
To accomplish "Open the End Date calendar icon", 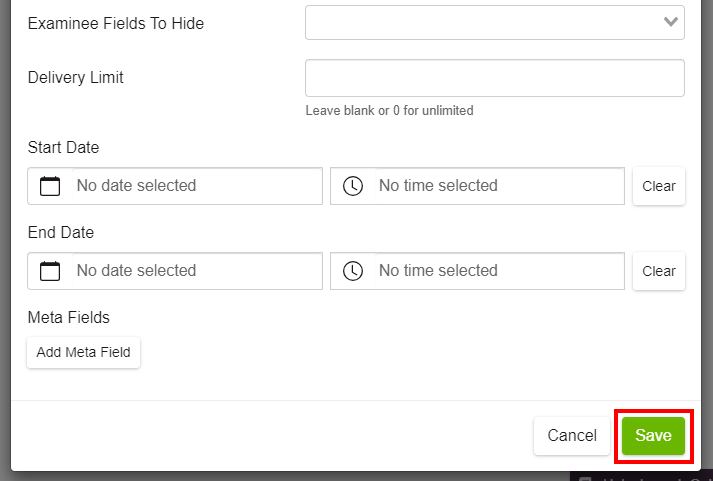I will (50, 271).
